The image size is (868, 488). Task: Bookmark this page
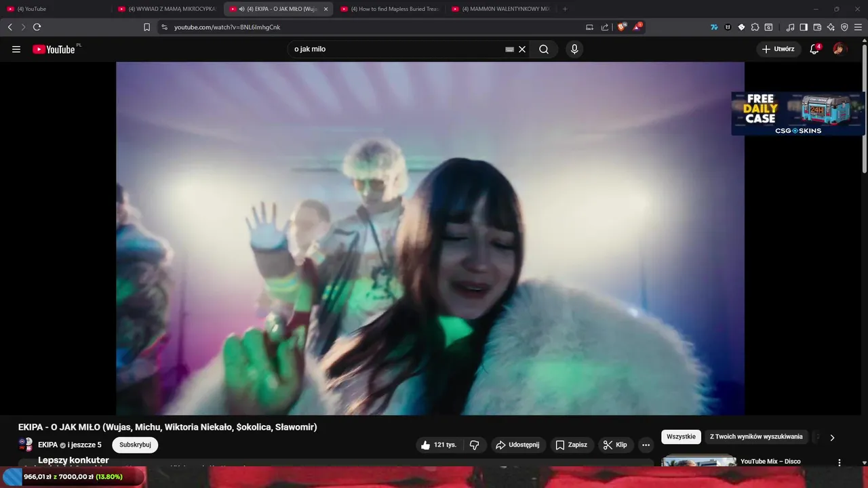146,27
